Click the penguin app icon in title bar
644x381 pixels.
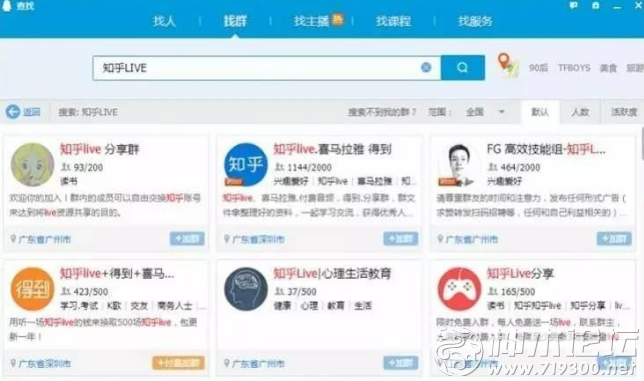[x=7, y=6]
